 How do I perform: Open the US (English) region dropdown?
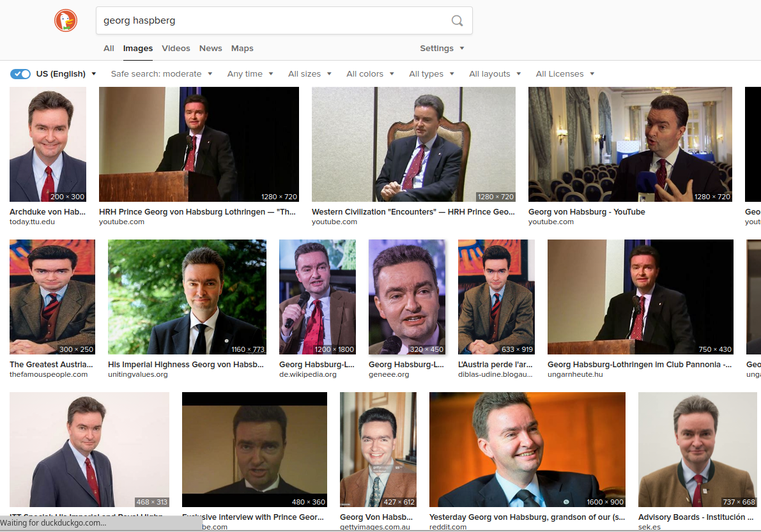[x=66, y=73]
